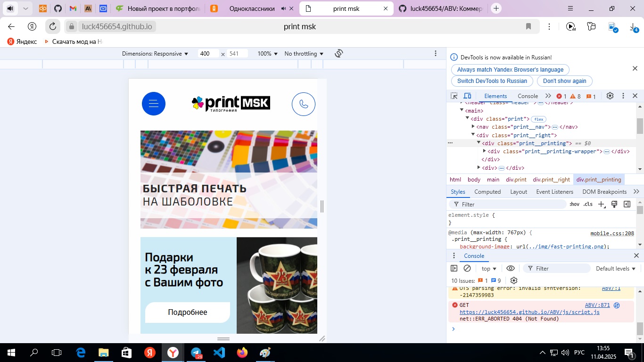Screen dimensions: 644x362
Task: Show more Styles pane tabs
Action: point(636,191)
